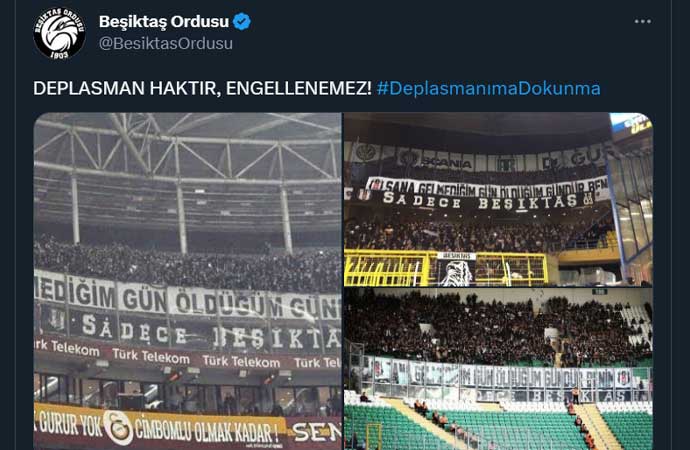Click the Galatasaray logo in the left photo
This screenshot has width=690, height=450.
point(118,427)
